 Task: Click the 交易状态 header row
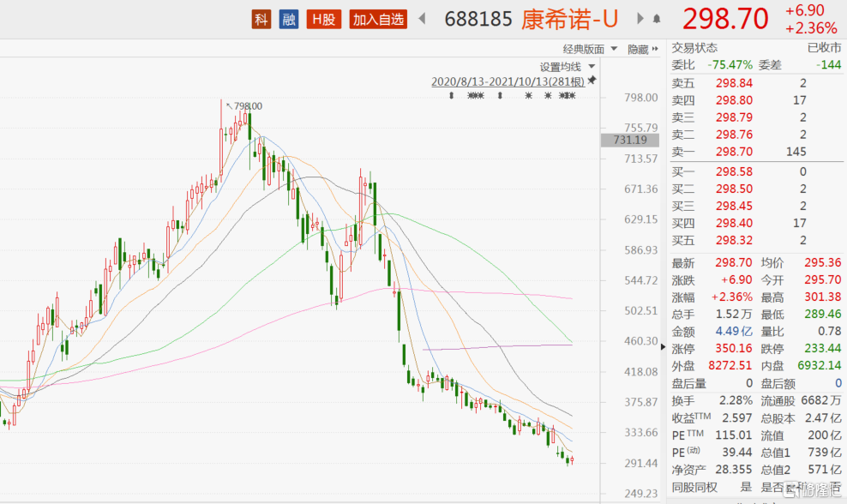[754, 48]
